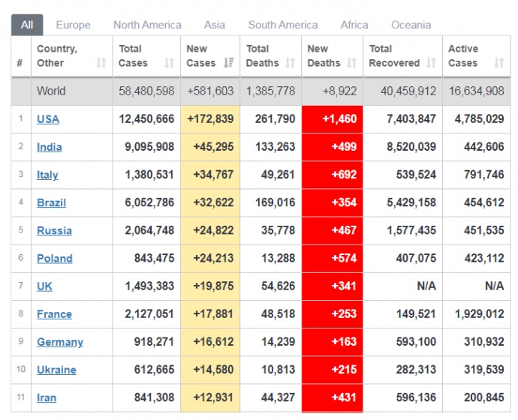The height and width of the screenshot is (420, 518).
Task: Sort by Total Deaths using arrows icon
Action: (x=290, y=64)
